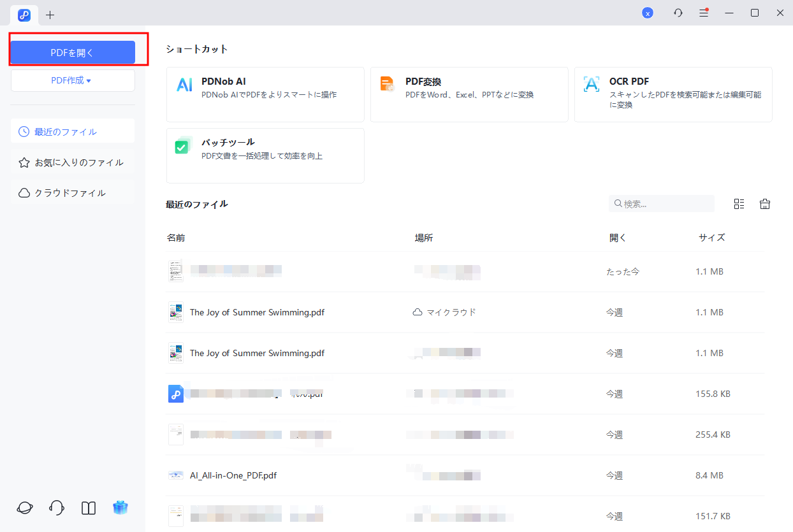Click the + to open a new tab
Image resolution: width=793 pixels, height=532 pixels.
pyautogui.click(x=50, y=15)
